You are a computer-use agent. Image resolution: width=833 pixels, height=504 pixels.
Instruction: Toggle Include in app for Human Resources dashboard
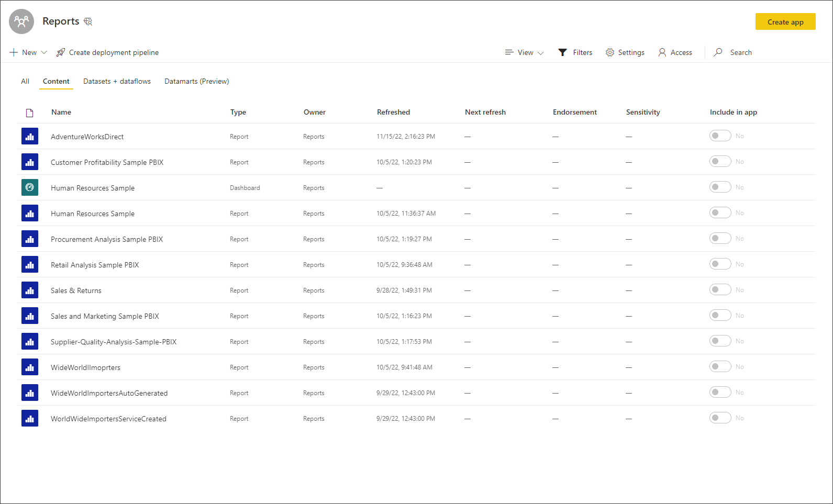720,187
